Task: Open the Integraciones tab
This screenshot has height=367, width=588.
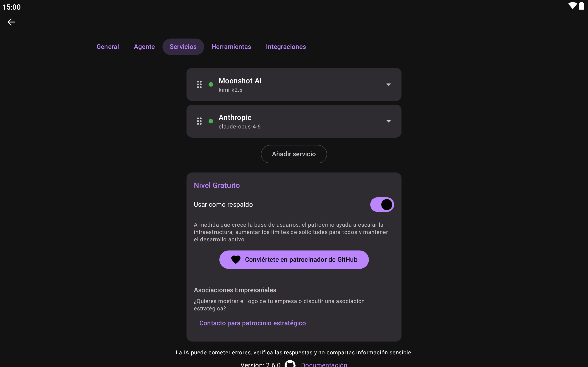Action: [x=286, y=47]
